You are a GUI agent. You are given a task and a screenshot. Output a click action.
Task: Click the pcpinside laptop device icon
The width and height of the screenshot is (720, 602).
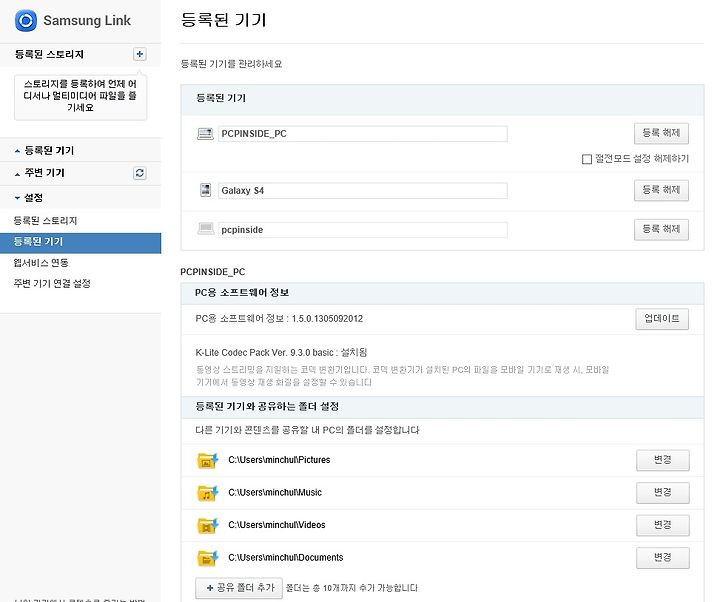205,229
